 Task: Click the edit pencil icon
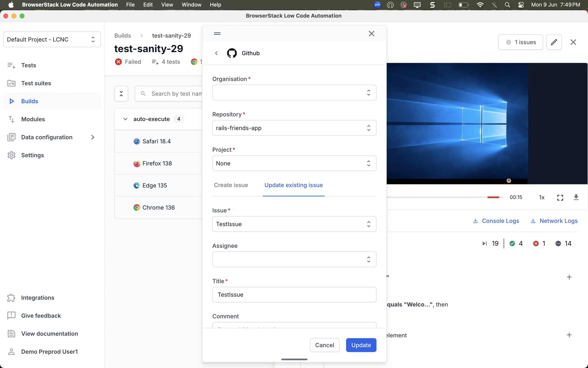coord(554,42)
